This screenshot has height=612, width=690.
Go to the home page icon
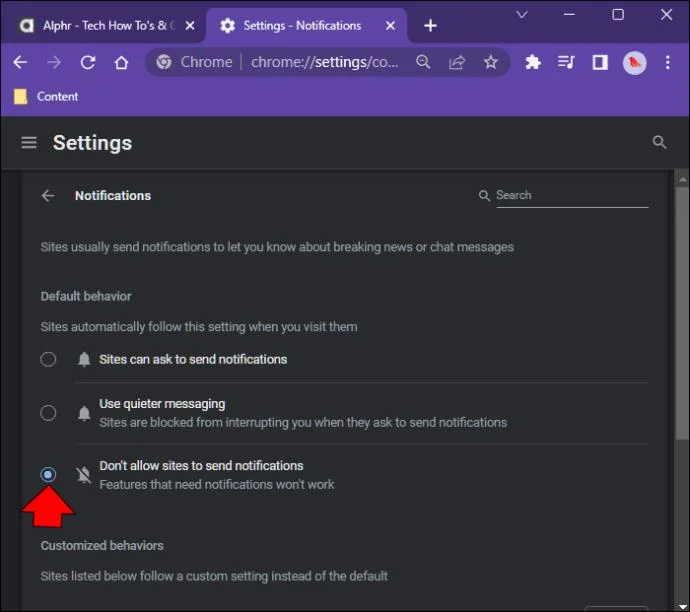tap(121, 62)
